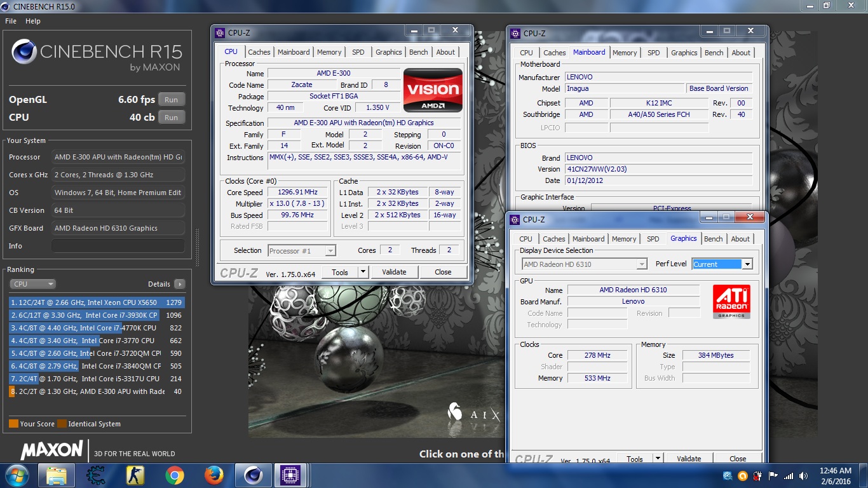The height and width of the screenshot is (488, 868).
Task: Click the network signal tray icon
Action: (789, 476)
